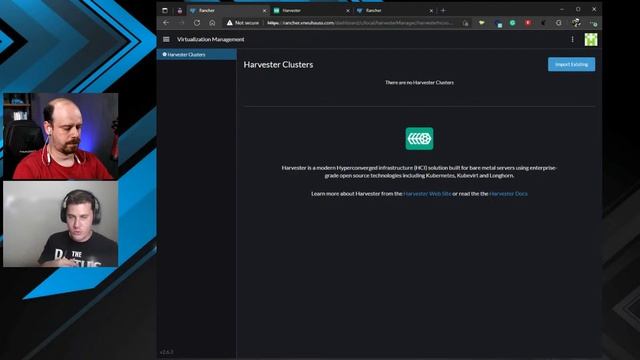Select Harvester Clusters in the sidebar
This screenshot has width=640, height=360.
pos(197,54)
